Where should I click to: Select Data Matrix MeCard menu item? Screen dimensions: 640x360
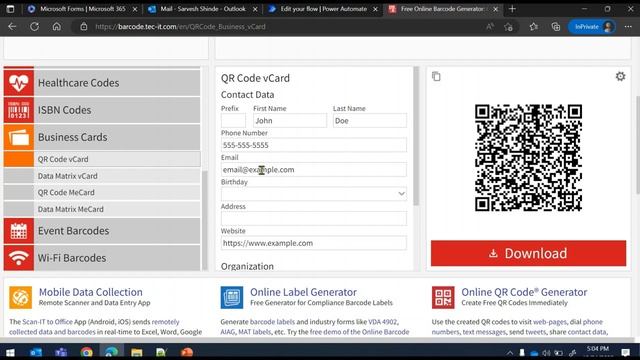coord(102,209)
